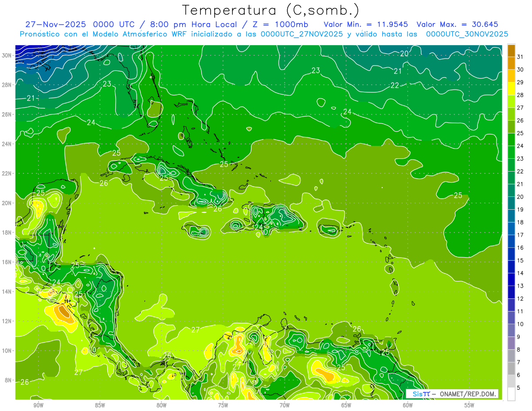The image size is (532, 411).
Task: Click legend scale value 29
Action: pyautogui.click(x=520, y=82)
